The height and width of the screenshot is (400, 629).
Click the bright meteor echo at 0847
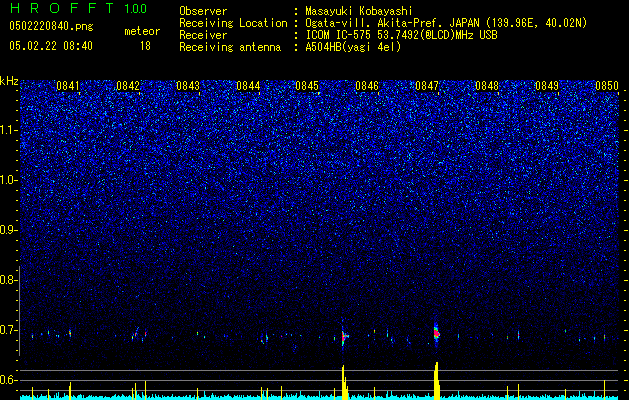click(437, 333)
